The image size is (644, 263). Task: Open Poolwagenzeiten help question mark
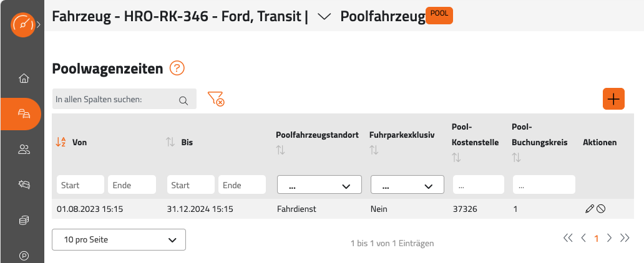pos(177,68)
